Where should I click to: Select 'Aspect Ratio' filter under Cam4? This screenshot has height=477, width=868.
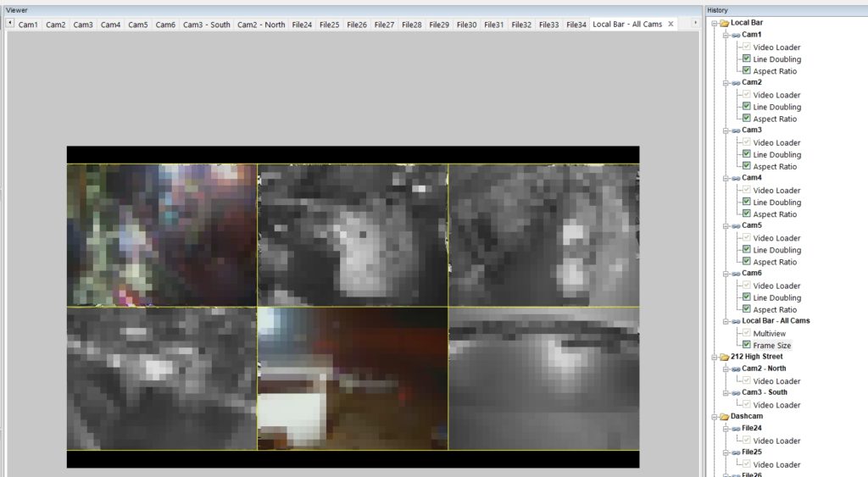775,214
